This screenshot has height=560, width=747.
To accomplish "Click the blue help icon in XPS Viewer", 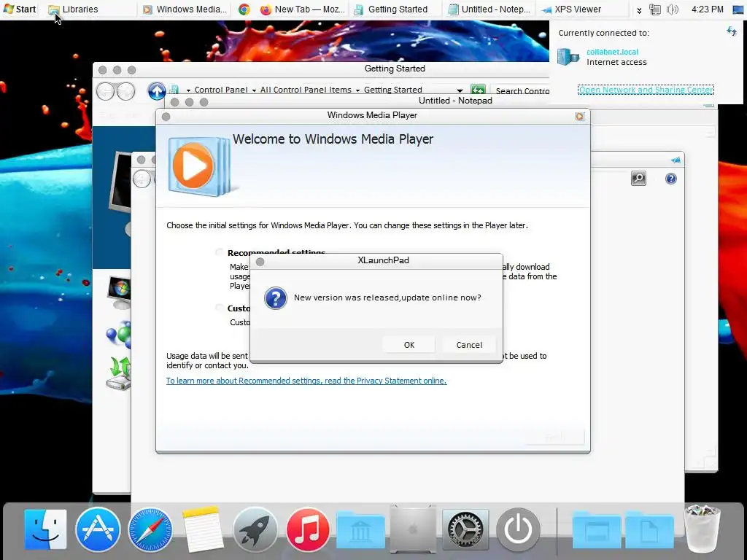I will 671,179.
